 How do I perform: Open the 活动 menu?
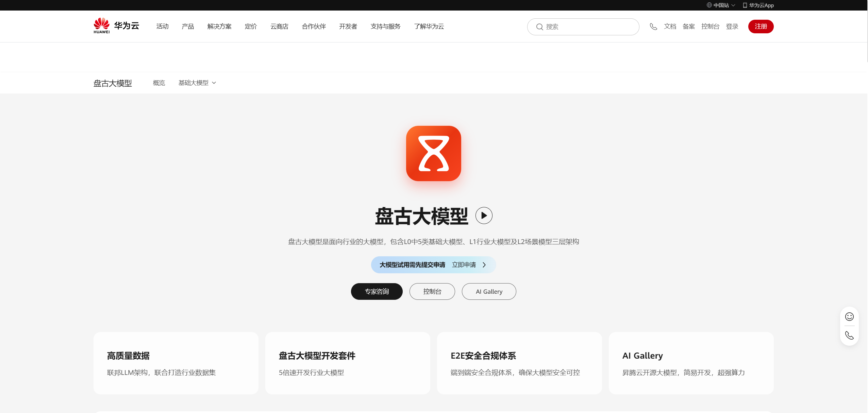coord(163,26)
